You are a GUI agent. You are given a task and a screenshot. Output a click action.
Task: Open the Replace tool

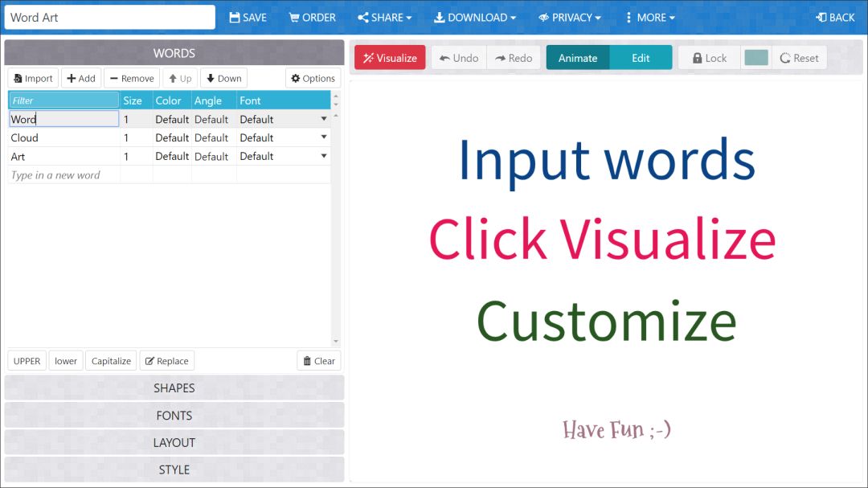click(166, 361)
